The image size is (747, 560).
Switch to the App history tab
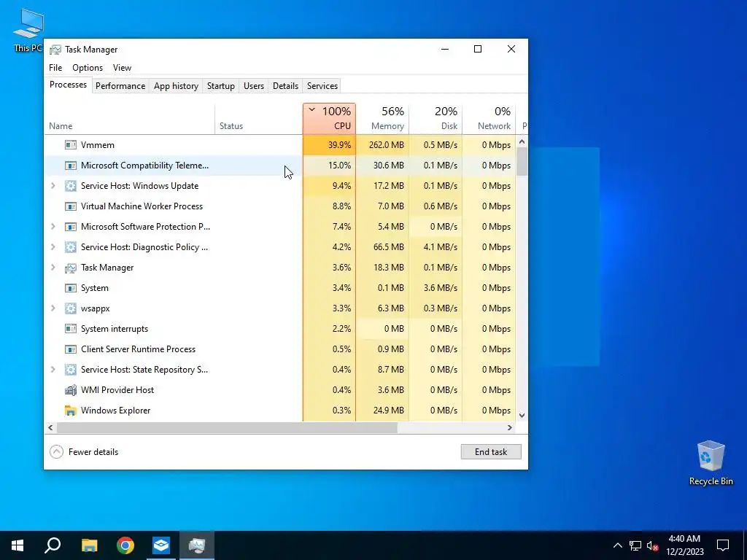pyautogui.click(x=176, y=86)
